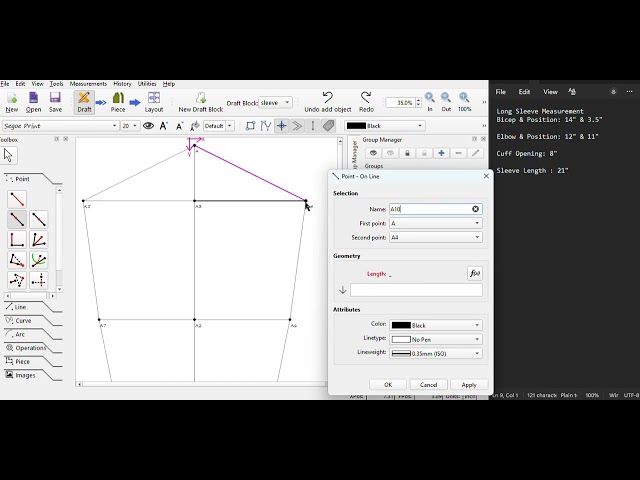Open the Utilities menu

(147, 84)
